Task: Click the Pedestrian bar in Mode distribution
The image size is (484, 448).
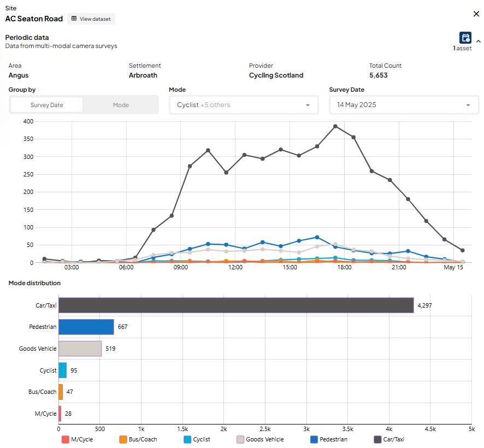Action: 86,327
